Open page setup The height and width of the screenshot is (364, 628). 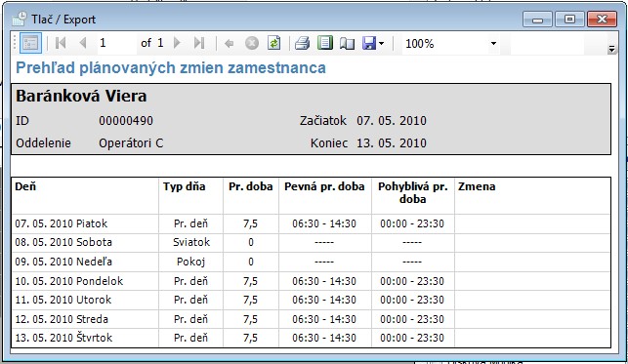click(347, 43)
